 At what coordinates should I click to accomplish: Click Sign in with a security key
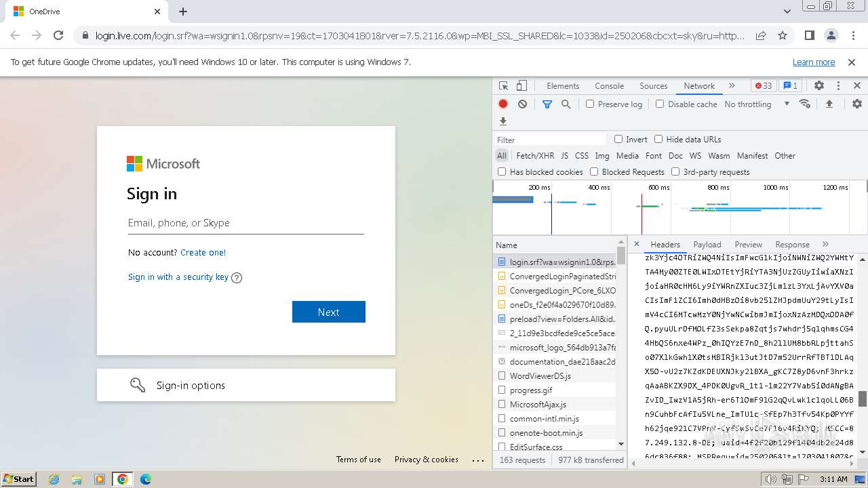(x=178, y=277)
